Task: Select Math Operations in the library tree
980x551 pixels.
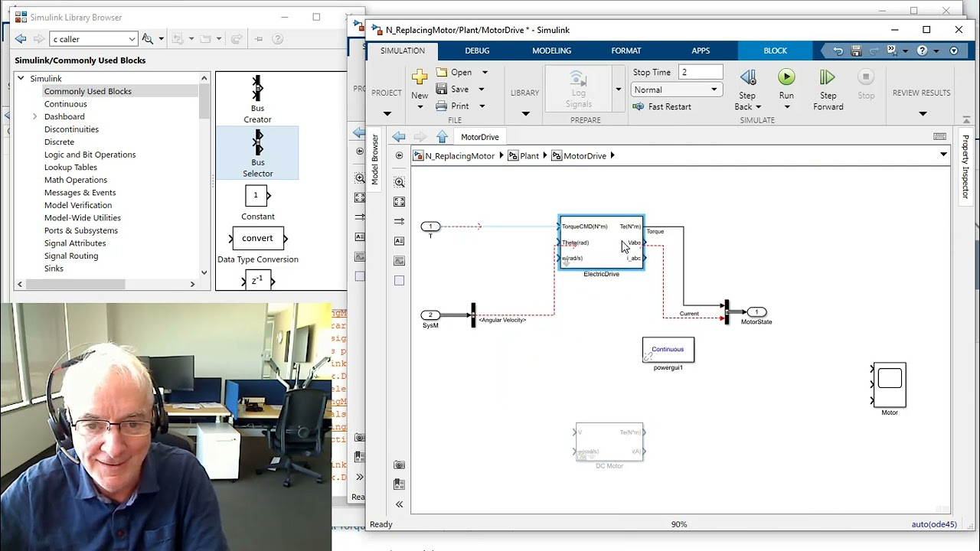Action: tap(76, 180)
